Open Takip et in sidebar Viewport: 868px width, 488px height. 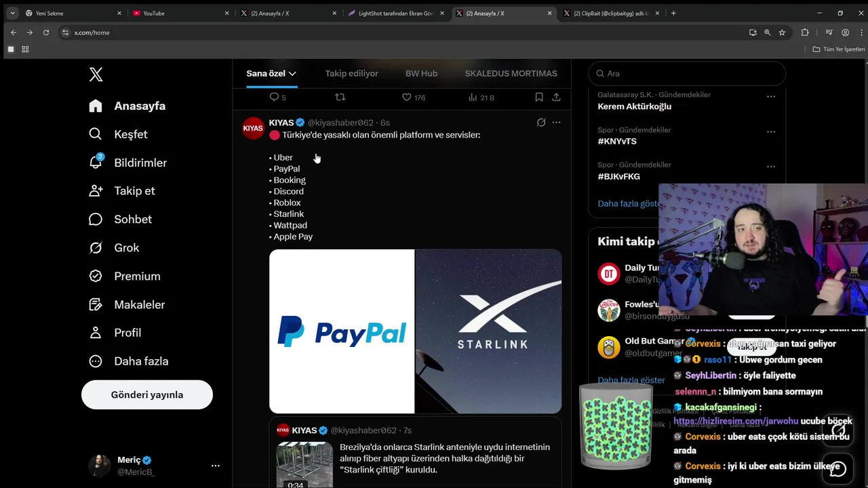pos(122,191)
